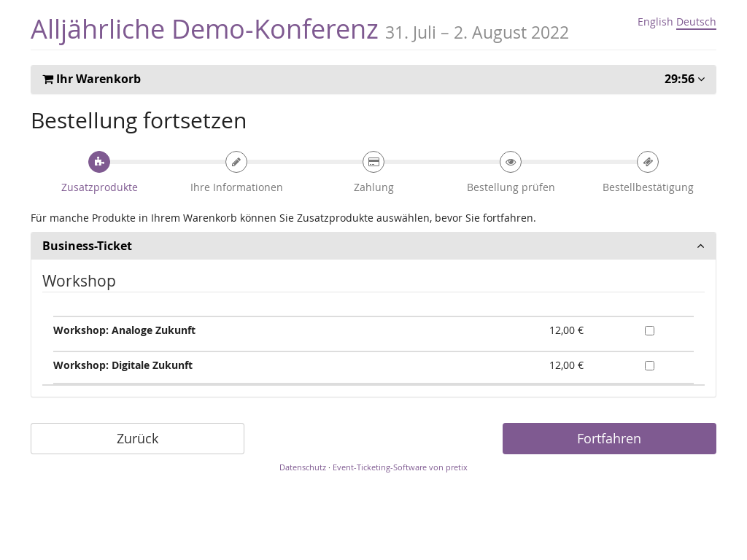This screenshot has width=747, height=560.
Task: Click the ticket icon for Bestellbestätigung
Action: [648, 162]
